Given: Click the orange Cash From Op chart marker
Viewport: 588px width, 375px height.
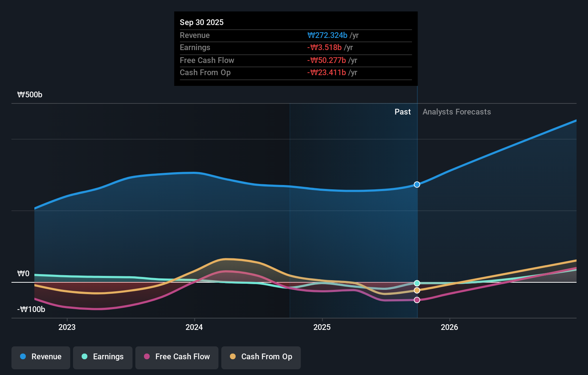Looking at the screenshot, I should coord(416,290).
